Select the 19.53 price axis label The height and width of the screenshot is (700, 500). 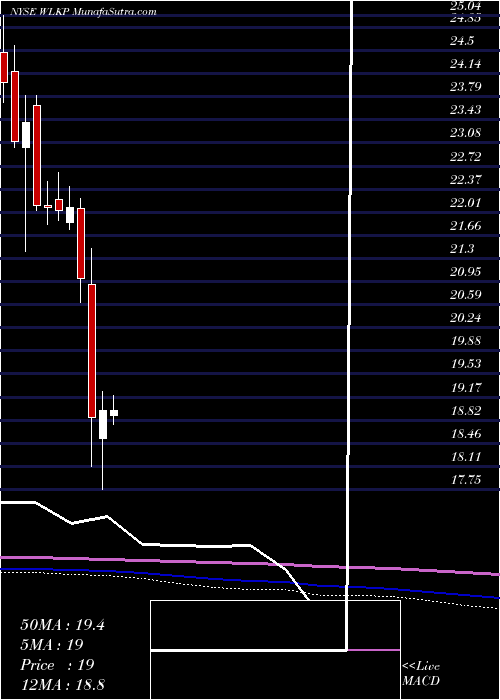coord(466,364)
